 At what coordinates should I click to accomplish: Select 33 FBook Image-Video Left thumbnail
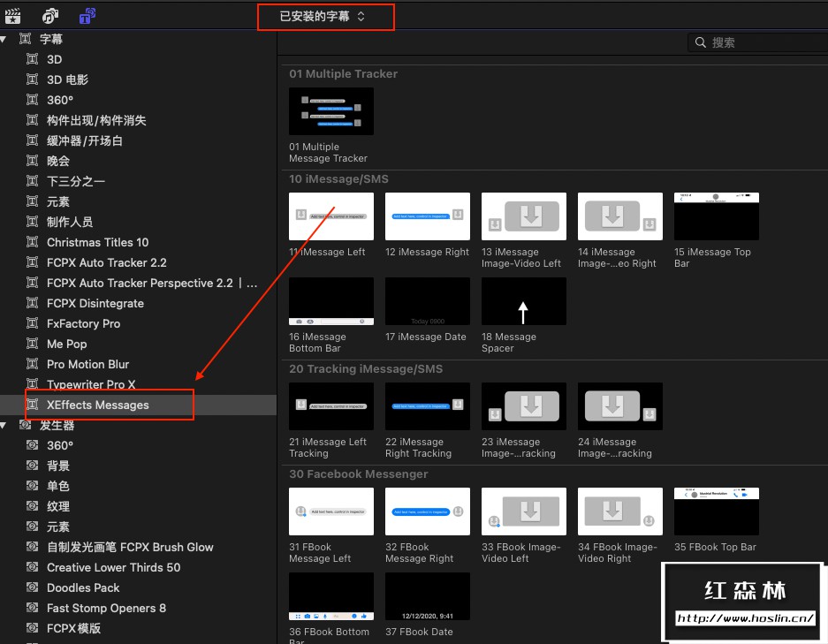pyautogui.click(x=524, y=511)
